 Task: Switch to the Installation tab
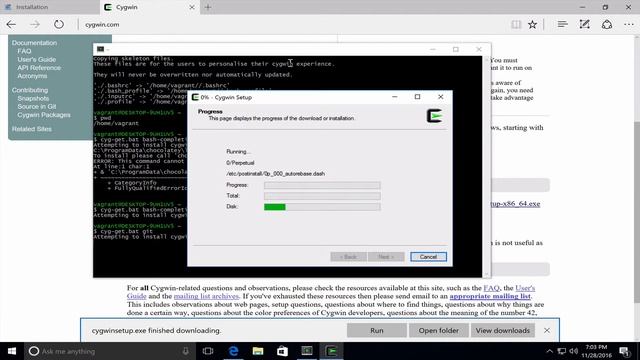coord(50,7)
